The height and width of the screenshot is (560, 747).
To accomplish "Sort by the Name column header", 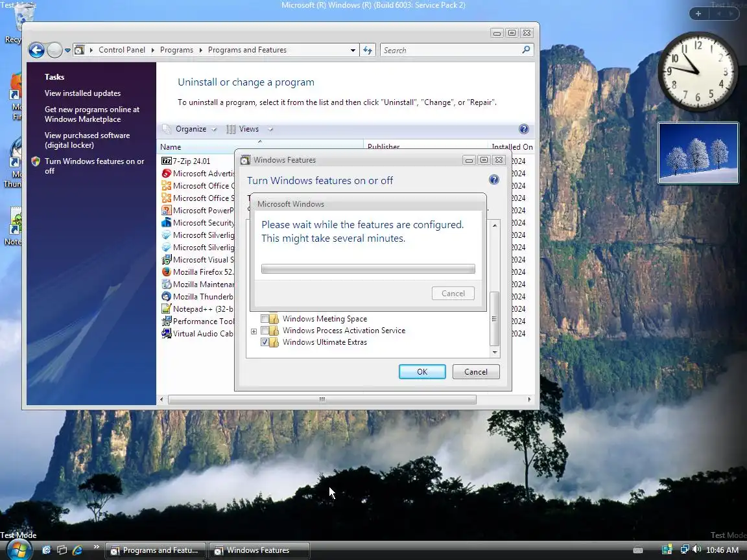I will (x=259, y=146).
